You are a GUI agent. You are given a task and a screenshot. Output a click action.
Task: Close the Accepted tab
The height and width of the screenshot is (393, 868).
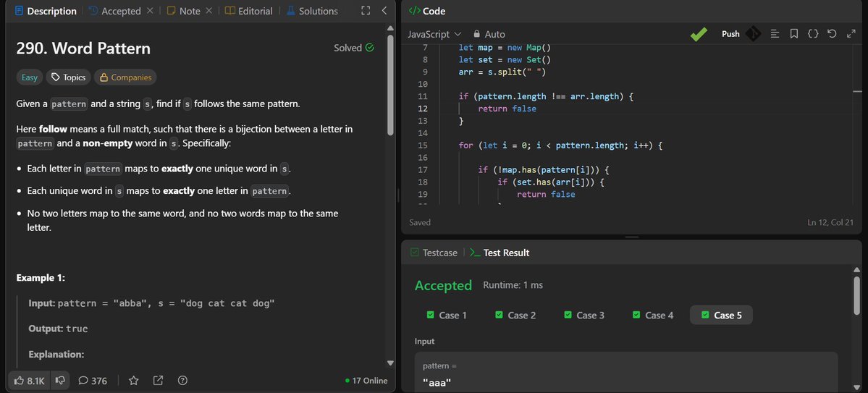[150, 11]
